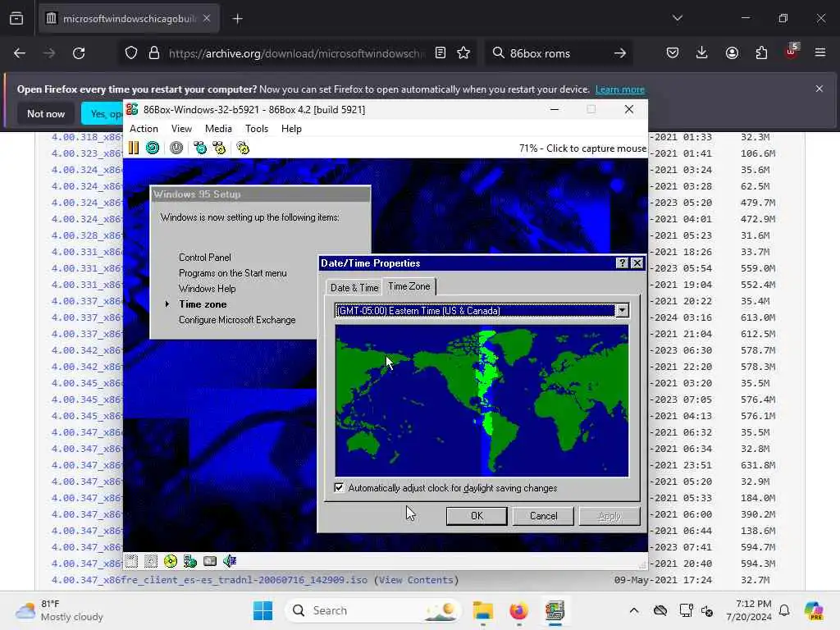Open 86Box settings toolbar icon

[x=243, y=148]
